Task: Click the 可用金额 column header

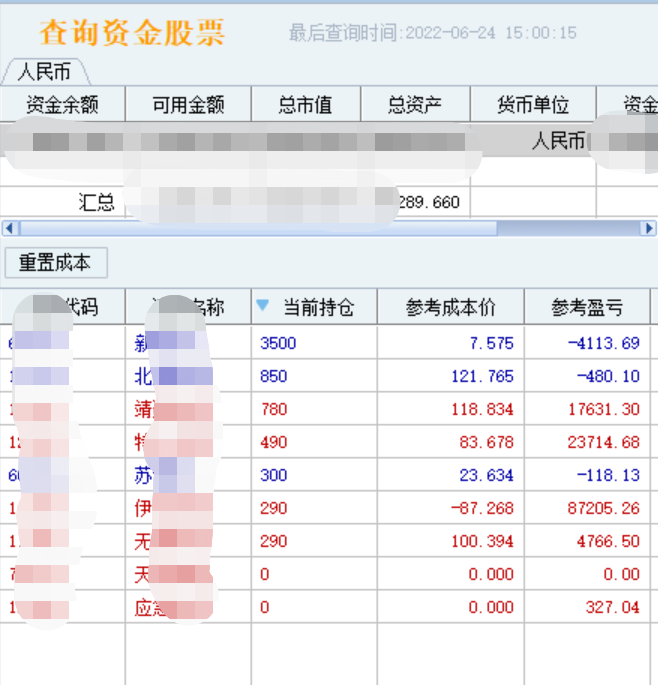Action: 188,104
